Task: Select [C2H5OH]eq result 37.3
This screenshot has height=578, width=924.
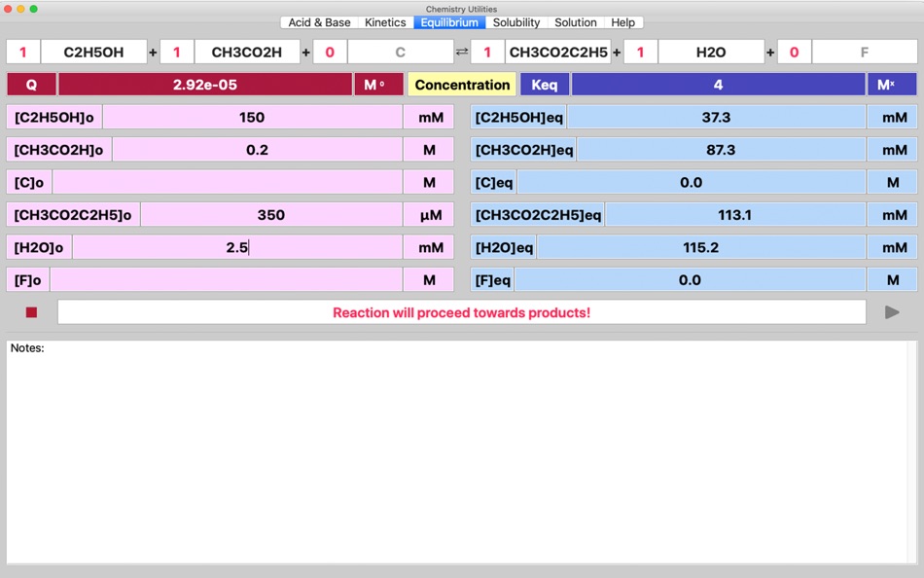Action: pos(716,117)
